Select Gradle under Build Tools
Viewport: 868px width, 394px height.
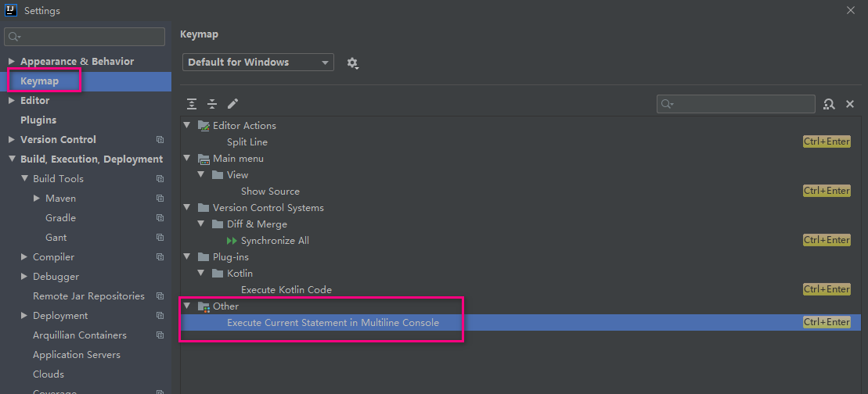pyautogui.click(x=60, y=218)
